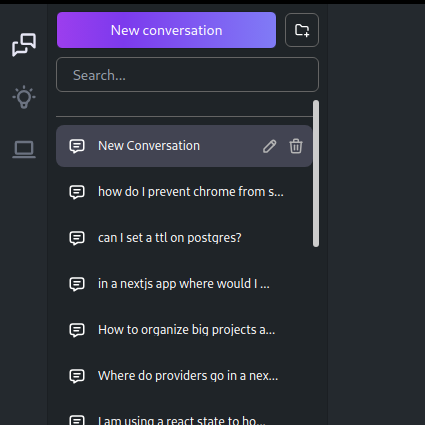Open "how do I prevent chrome from s..." chat

(184, 192)
